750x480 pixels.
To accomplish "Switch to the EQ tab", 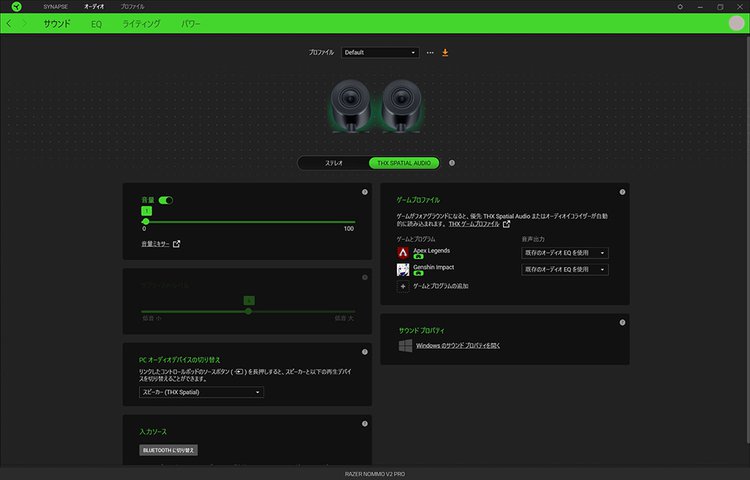I will [x=96, y=23].
